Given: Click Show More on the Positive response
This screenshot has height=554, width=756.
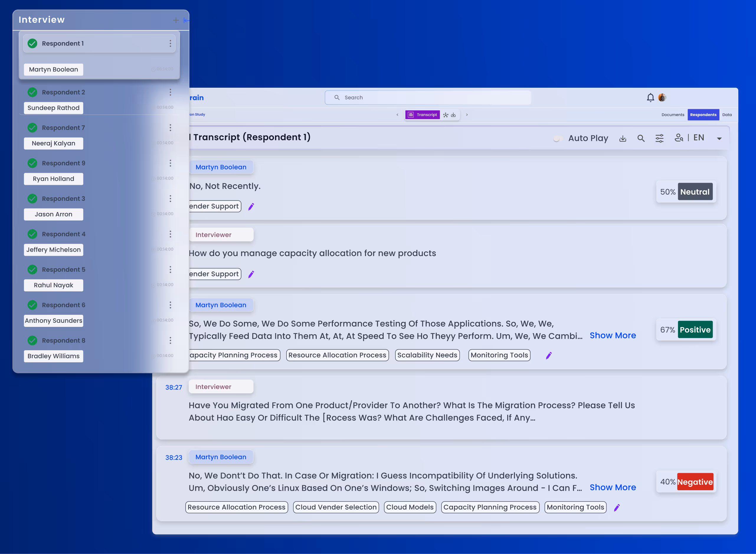Looking at the screenshot, I should [613, 336].
